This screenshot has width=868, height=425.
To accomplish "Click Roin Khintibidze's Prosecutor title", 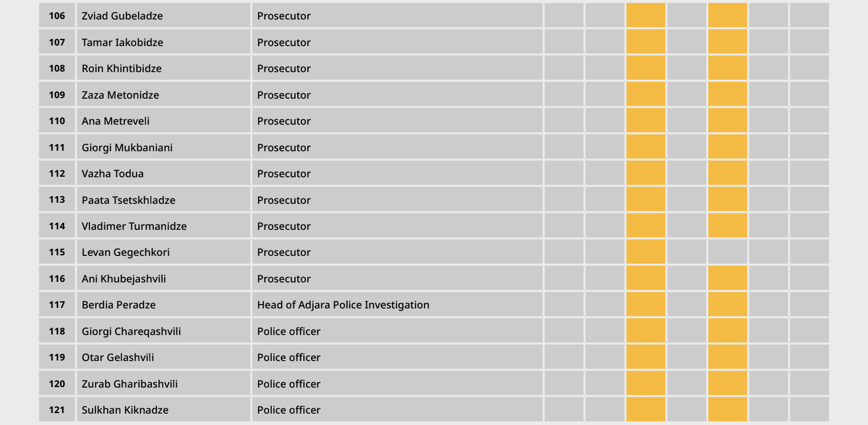I will (x=284, y=68).
